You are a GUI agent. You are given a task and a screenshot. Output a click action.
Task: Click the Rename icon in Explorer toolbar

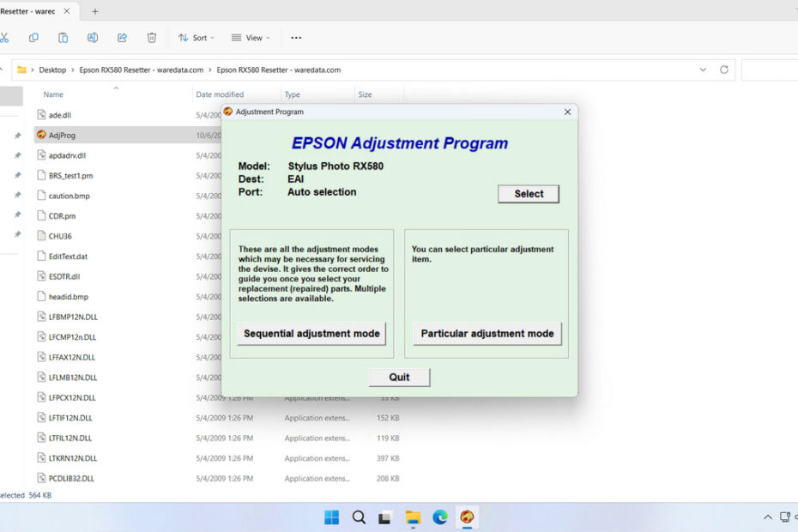(93, 38)
